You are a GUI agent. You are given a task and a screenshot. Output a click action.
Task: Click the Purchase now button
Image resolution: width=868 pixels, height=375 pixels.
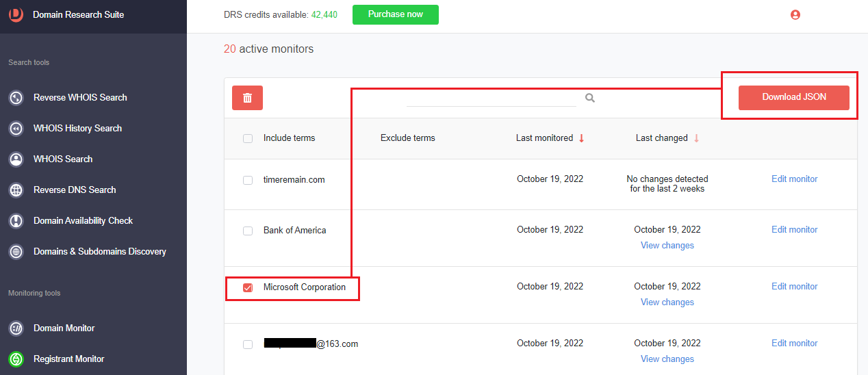[396, 14]
